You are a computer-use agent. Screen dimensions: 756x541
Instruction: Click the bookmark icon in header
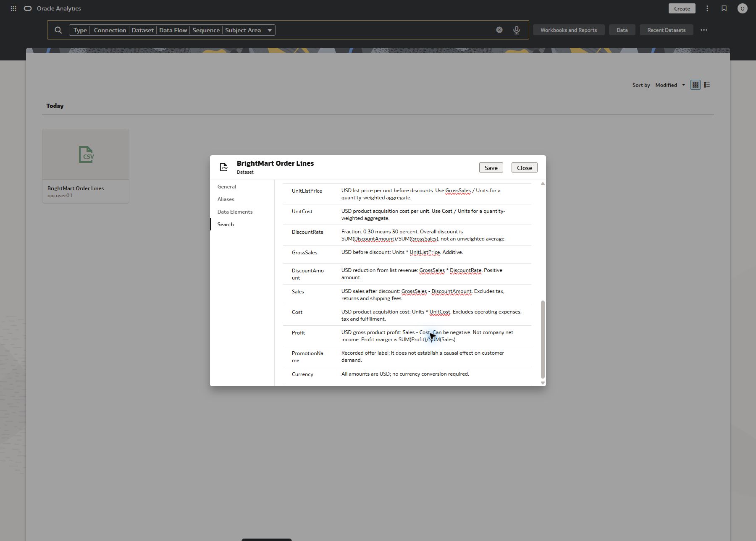pos(724,8)
